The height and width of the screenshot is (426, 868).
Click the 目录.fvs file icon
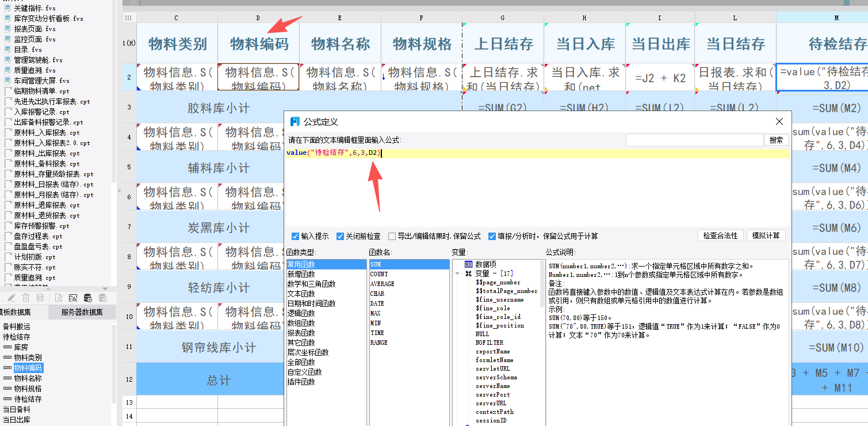(7, 50)
